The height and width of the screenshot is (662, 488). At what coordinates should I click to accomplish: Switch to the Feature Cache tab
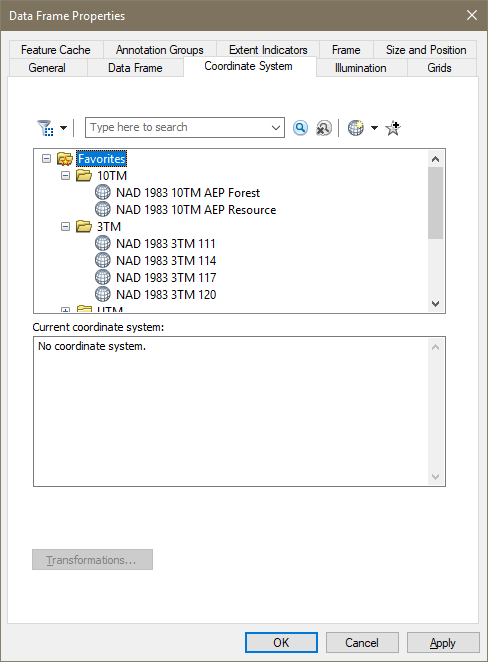click(x=56, y=50)
